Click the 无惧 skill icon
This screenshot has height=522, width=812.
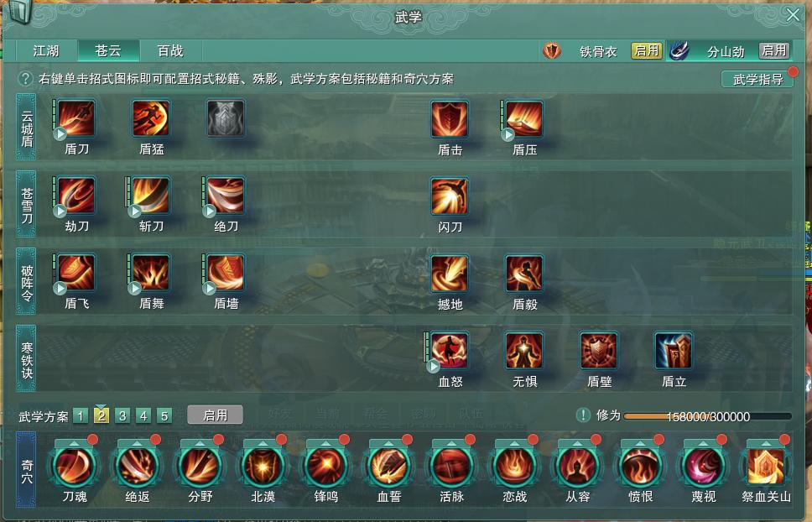[x=524, y=351]
